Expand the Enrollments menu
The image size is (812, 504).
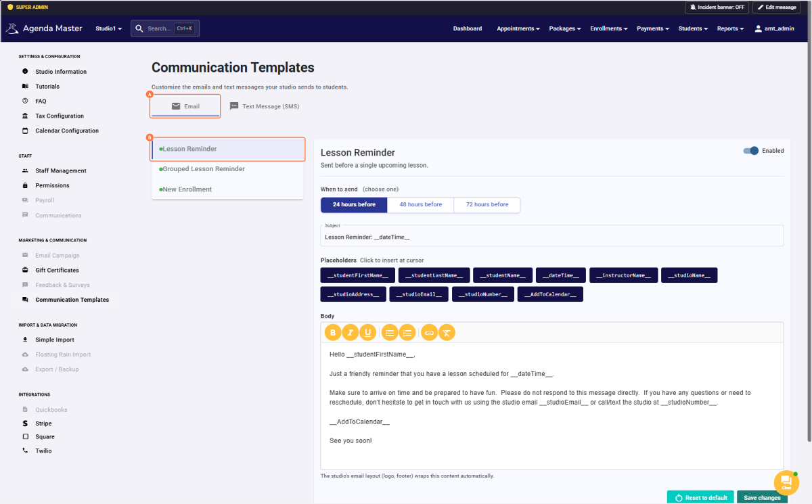pos(609,28)
